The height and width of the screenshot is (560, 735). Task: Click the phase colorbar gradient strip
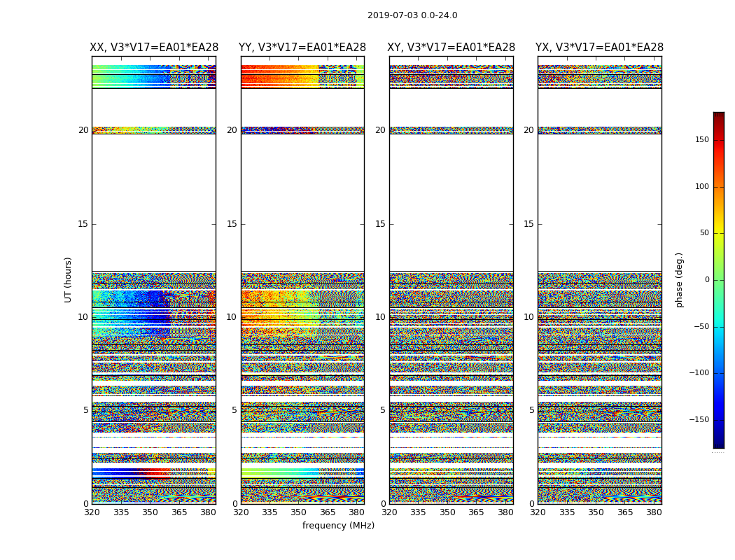click(x=719, y=280)
